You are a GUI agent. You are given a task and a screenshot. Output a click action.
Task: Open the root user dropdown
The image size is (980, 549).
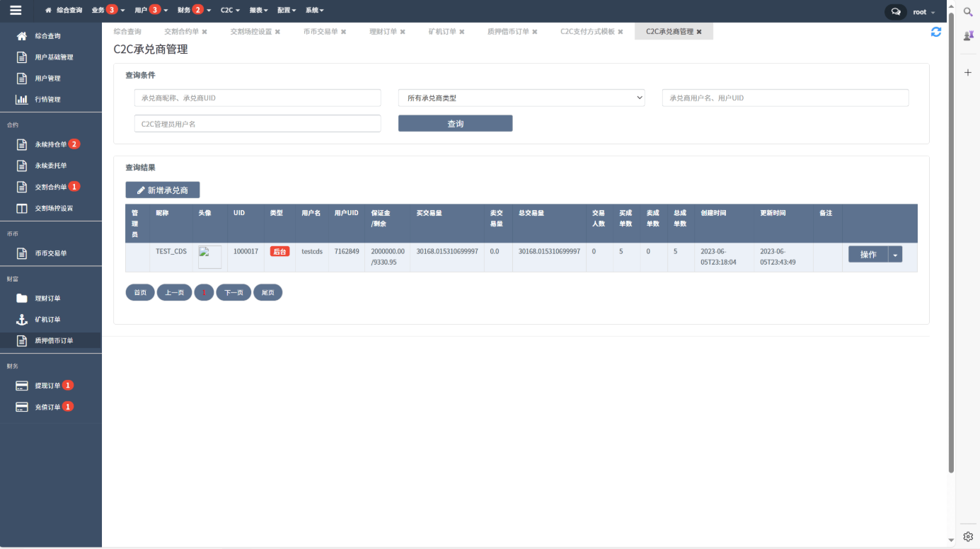[923, 12]
